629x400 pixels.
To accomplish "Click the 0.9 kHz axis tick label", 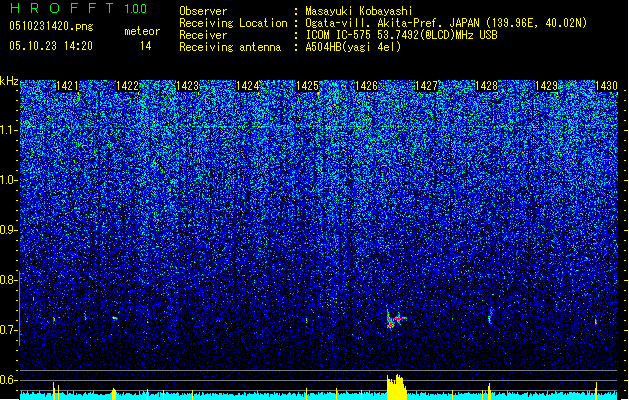I will pyautogui.click(x=8, y=230).
